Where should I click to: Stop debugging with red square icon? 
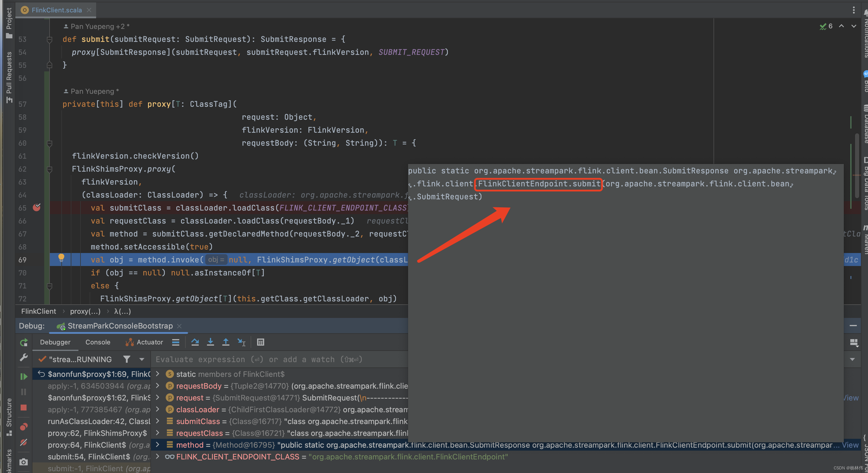24,408
